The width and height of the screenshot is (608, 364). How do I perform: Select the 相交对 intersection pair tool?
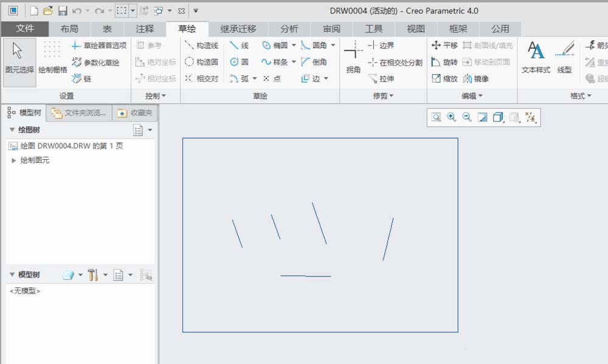202,78
